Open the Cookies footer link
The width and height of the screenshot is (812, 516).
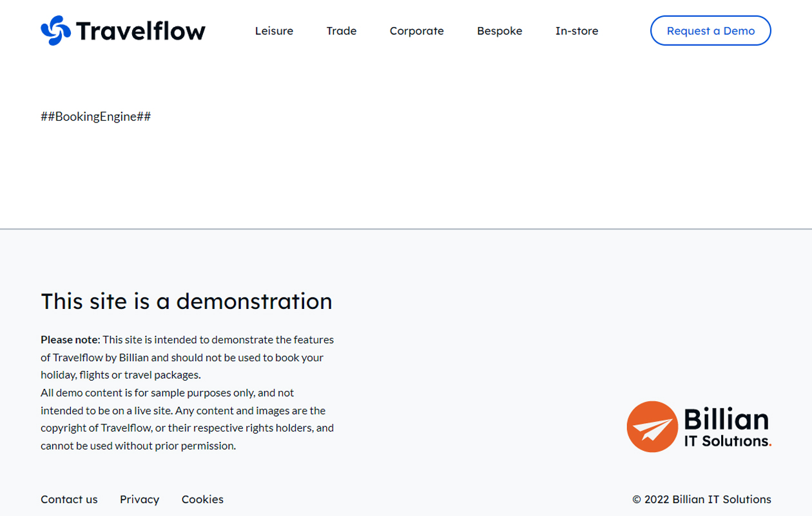[202, 499]
